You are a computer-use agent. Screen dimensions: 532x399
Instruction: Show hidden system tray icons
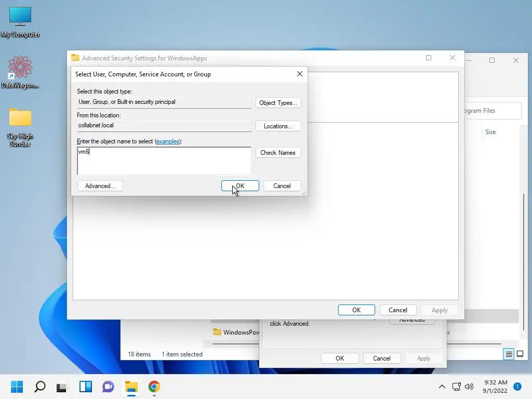point(442,387)
